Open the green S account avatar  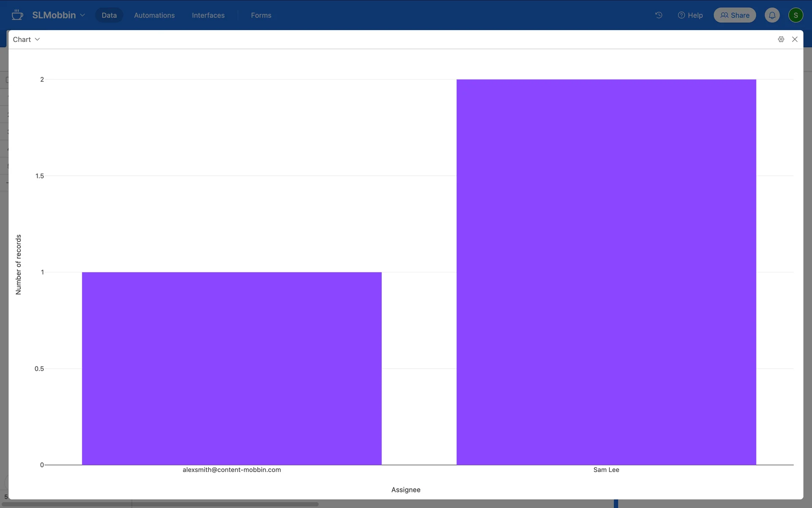(x=796, y=15)
